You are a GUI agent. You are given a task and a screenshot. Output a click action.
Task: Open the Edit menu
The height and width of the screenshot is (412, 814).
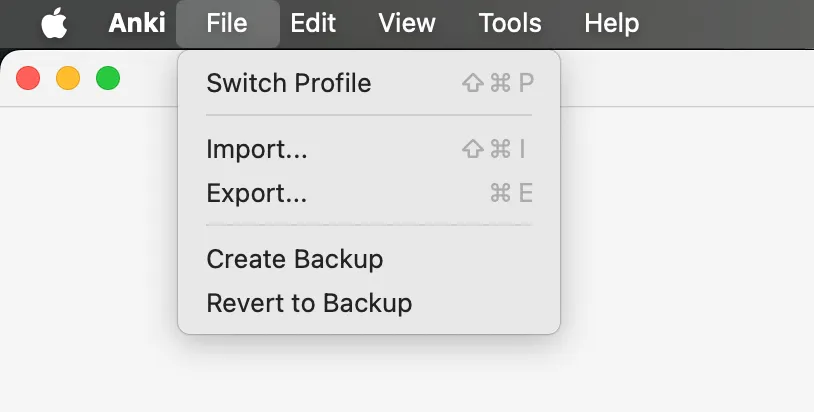point(313,23)
